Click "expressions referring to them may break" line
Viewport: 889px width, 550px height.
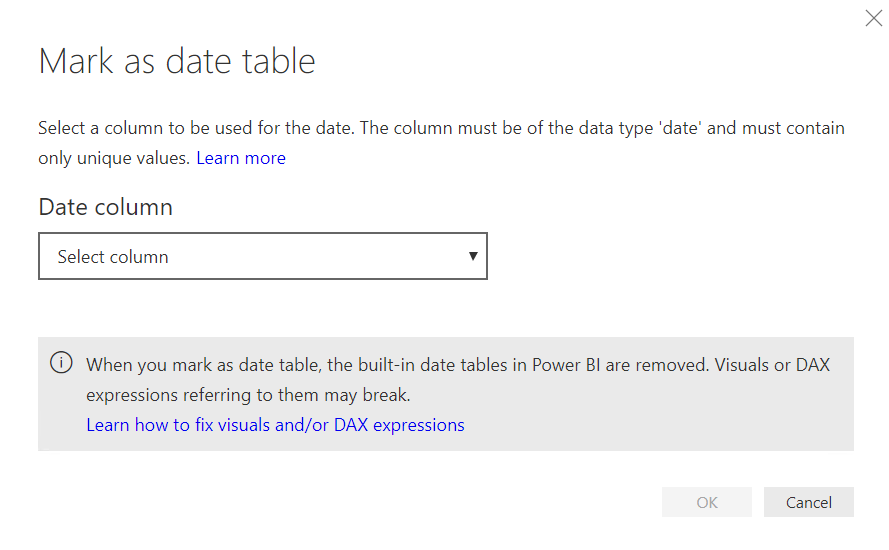point(248,395)
